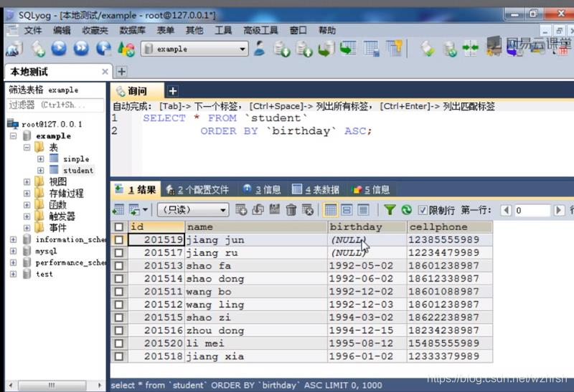
Task: Switch to grid view icon
Action: click(331, 210)
